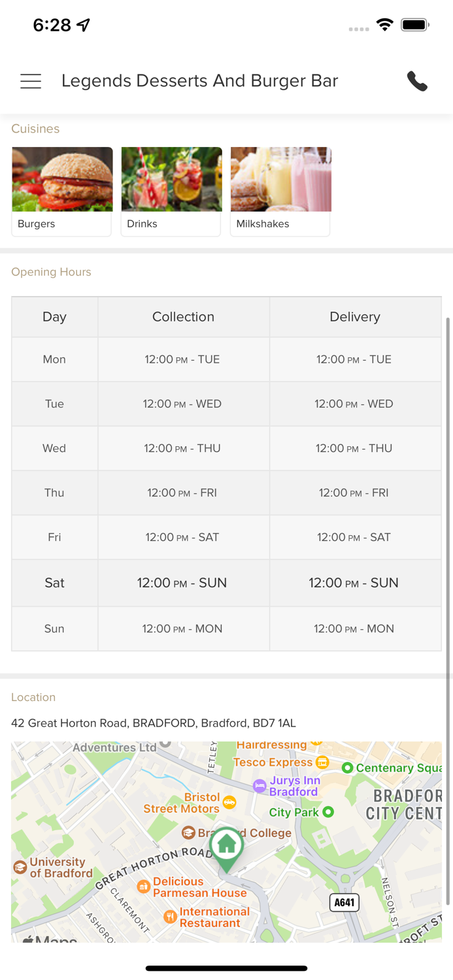Select the Drinks cuisine card
453x980 pixels.
[x=171, y=191]
